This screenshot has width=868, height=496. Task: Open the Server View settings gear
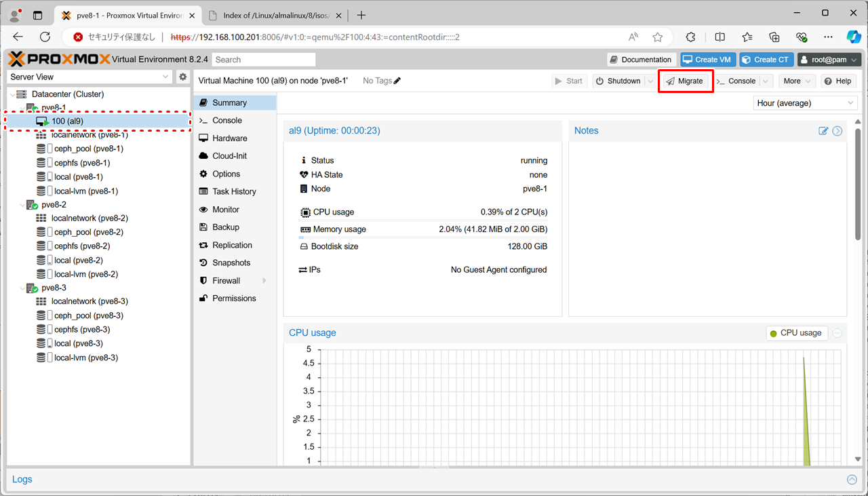click(x=182, y=77)
